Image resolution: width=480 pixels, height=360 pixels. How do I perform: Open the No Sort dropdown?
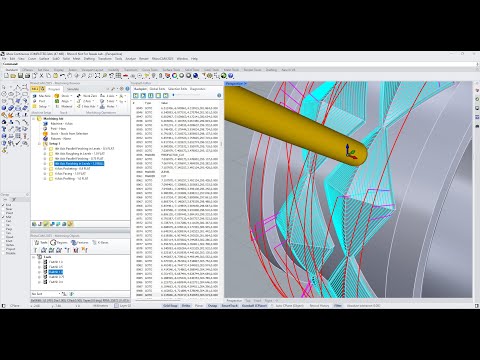(46, 294)
